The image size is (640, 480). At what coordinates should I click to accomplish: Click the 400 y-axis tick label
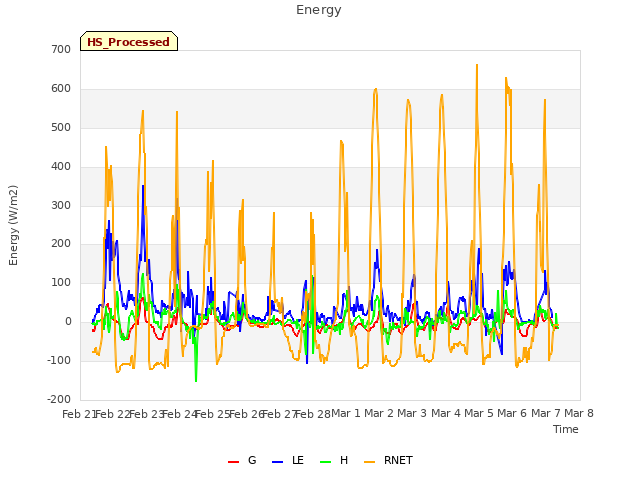pyautogui.click(x=61, y=167)
